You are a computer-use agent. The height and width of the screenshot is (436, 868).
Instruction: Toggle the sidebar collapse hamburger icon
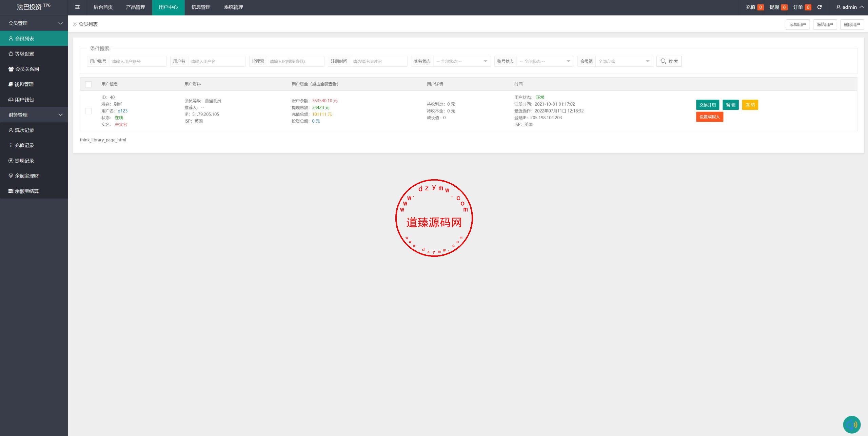77,7
